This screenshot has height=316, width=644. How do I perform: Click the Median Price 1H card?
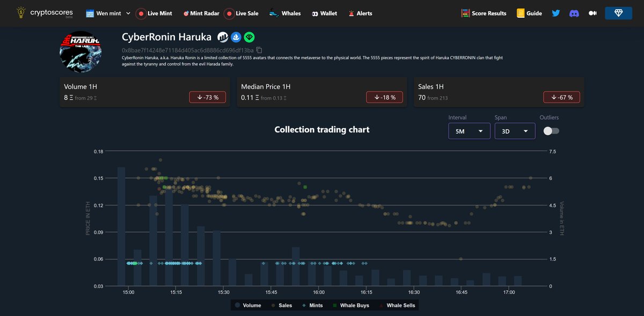pyautogui.click(x=321, y=92)
